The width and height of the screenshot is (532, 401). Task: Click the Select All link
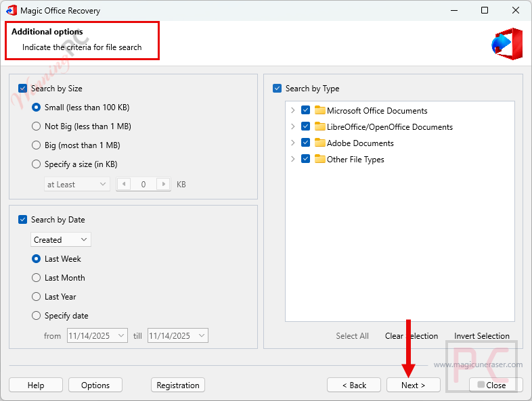[352, 336]
